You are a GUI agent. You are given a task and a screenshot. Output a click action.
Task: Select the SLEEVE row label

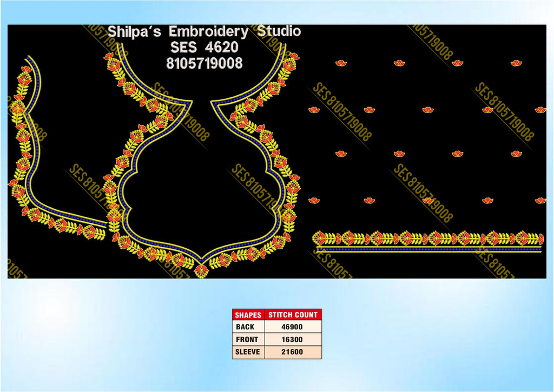pos(248,352)
